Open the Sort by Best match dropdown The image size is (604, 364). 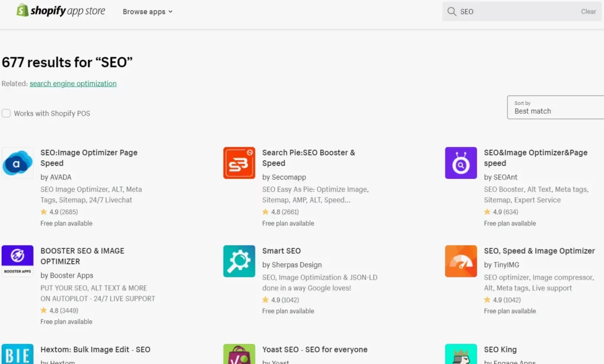(556, 107)
